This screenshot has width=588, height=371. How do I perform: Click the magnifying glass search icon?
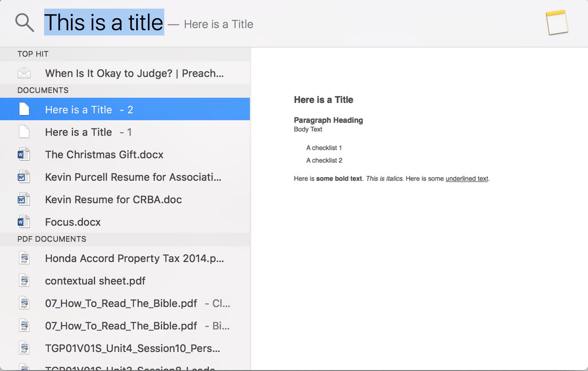click(x=25, y=22)
